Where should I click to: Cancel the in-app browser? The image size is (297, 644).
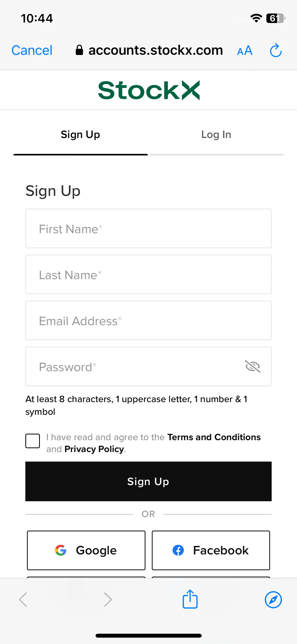pos(32,50)
